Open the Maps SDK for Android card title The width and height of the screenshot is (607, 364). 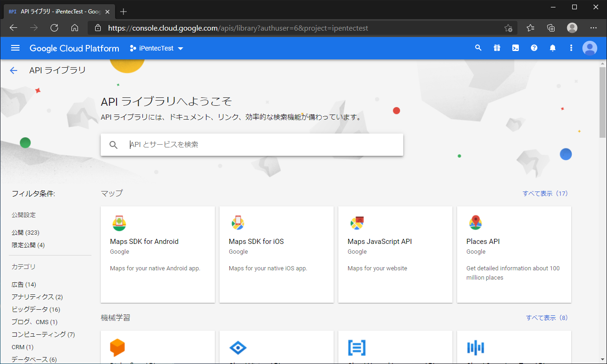click(144, 242)
